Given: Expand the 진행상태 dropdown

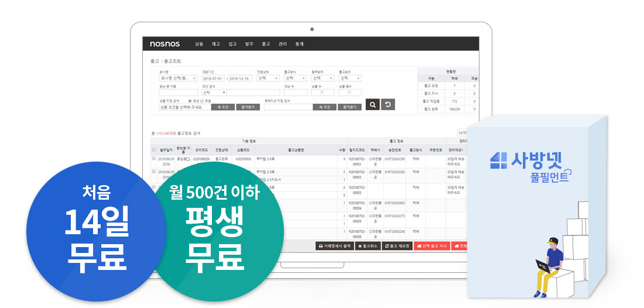Looking at the screenshot, I should pyautogui.click(x=268, y=78).
